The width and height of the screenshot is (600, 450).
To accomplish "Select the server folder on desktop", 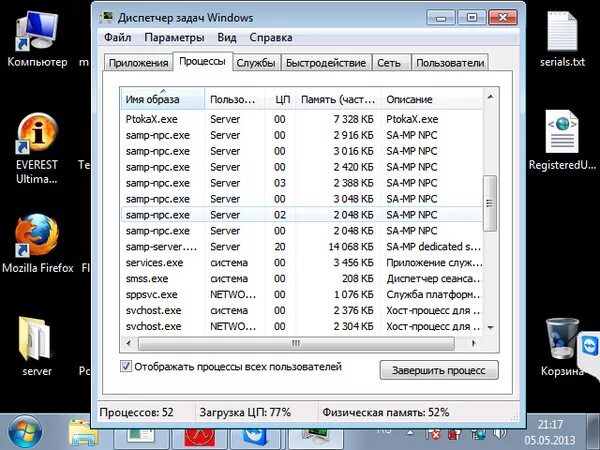I will pos(36,346).
